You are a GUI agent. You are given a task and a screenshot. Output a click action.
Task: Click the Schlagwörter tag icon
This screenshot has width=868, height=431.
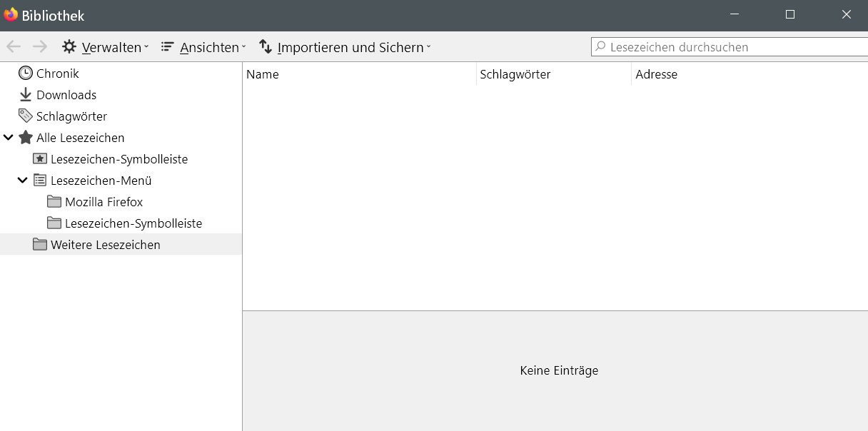[x=26, y=116]
